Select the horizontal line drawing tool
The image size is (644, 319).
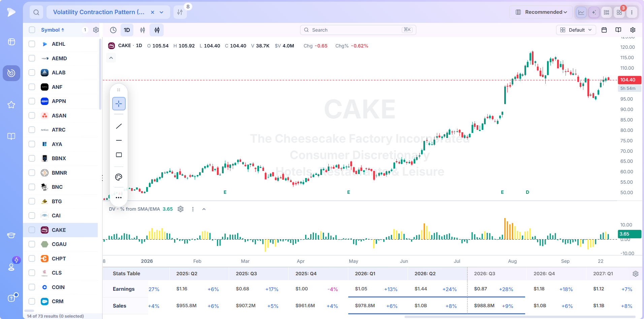119,140
